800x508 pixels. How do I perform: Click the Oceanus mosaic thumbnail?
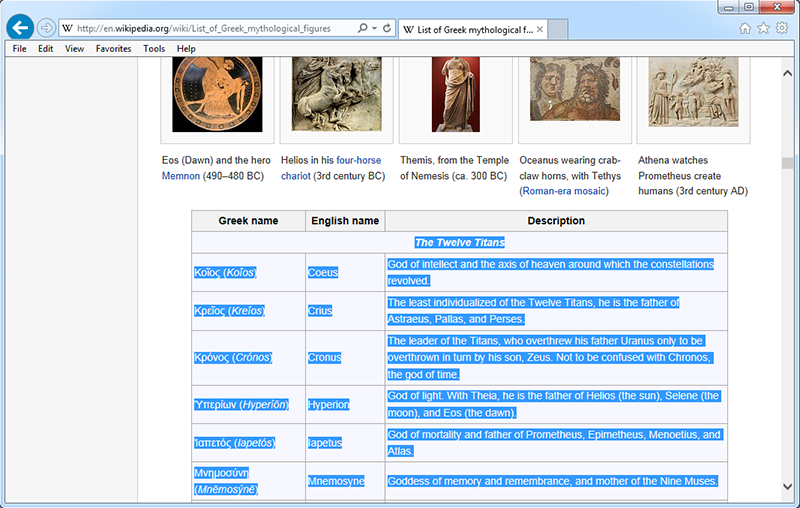[575, 95]
